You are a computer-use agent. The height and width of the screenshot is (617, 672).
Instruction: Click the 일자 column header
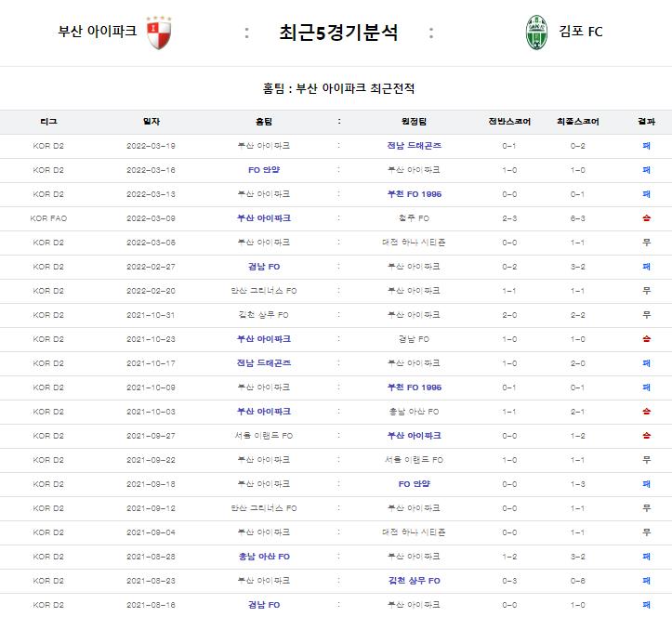152,122
